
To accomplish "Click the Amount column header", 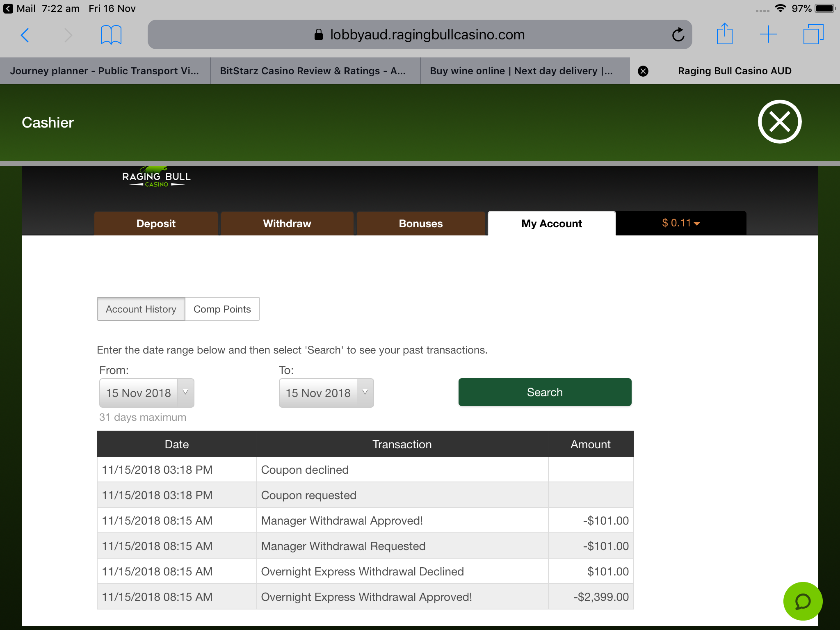I will [x=591, y=444].
